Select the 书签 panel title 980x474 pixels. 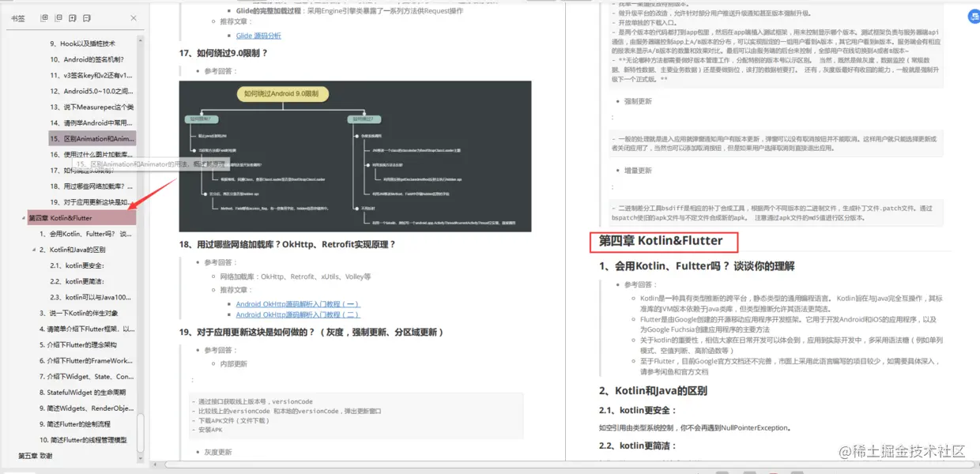[x=17, y=17]
